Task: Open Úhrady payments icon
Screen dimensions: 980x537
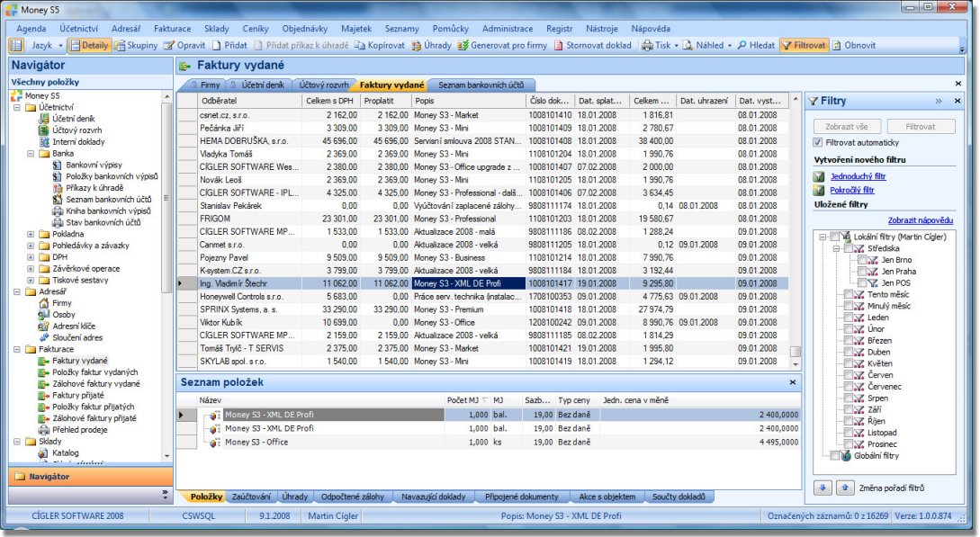Action: point(416,45)
